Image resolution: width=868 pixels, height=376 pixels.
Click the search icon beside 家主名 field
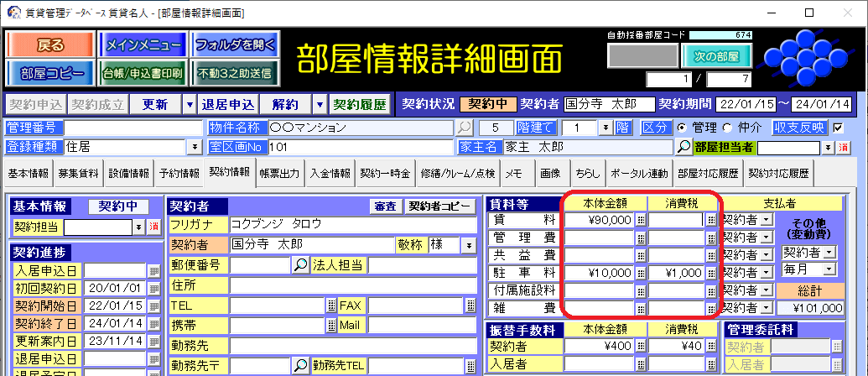[x=683, y=147]
